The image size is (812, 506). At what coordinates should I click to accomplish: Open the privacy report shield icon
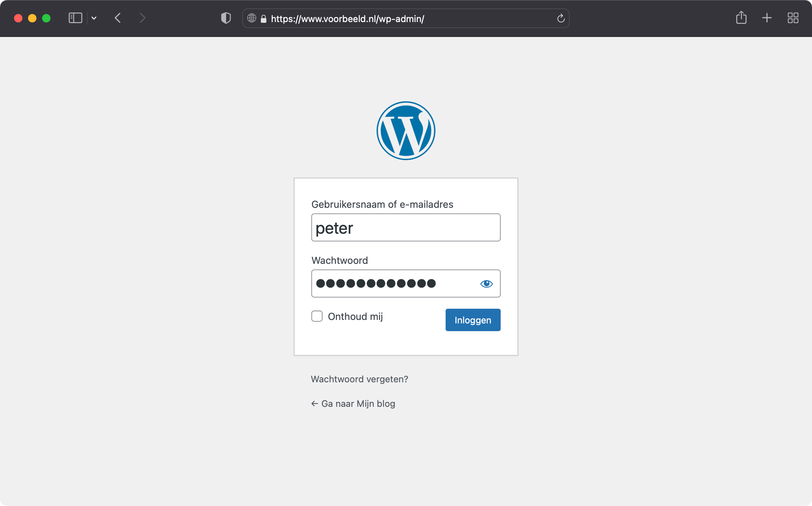pos(226,18)
